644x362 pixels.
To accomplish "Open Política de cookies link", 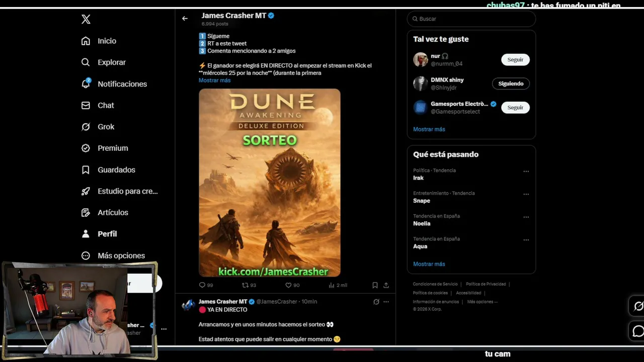I will pyautogui.click(x=430, y=293).
